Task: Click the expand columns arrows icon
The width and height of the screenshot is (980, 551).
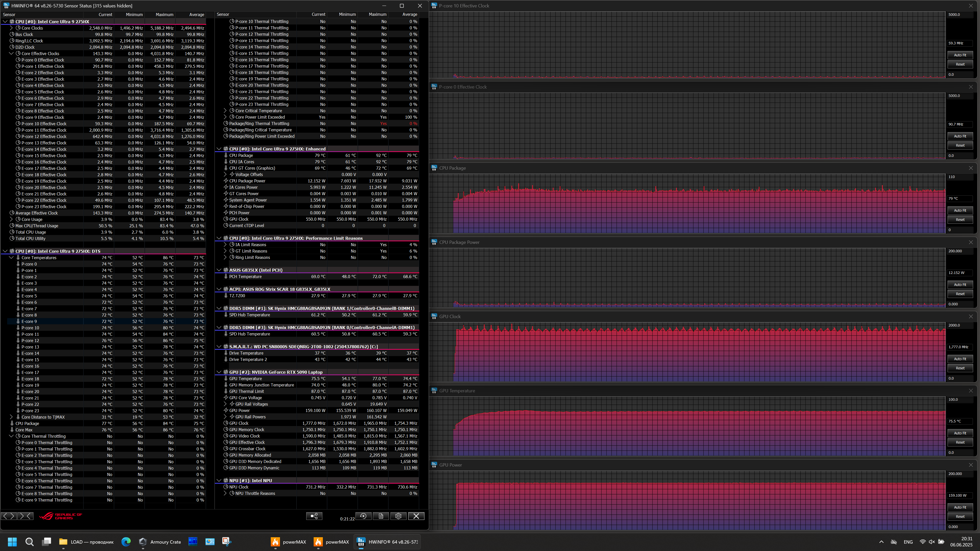Action: [9, 516]
